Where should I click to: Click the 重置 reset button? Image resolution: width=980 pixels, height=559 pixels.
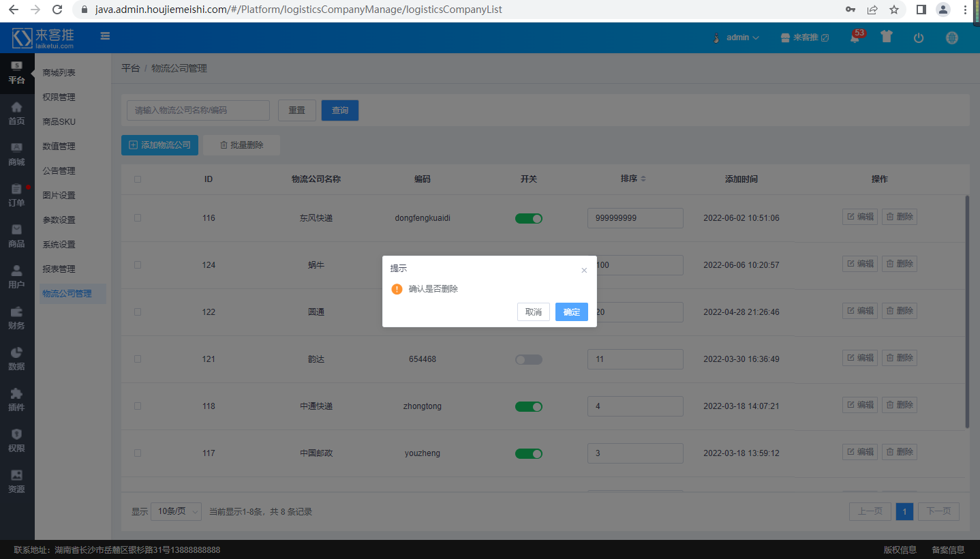297,110
